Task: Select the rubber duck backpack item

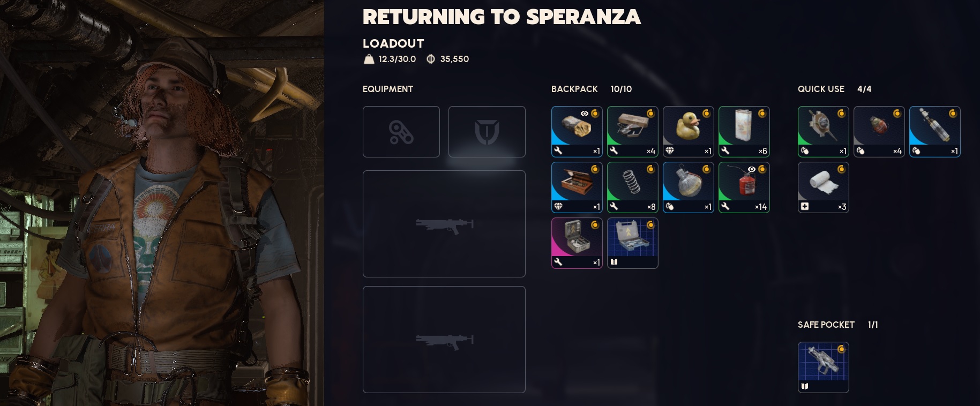Action: 688,132
